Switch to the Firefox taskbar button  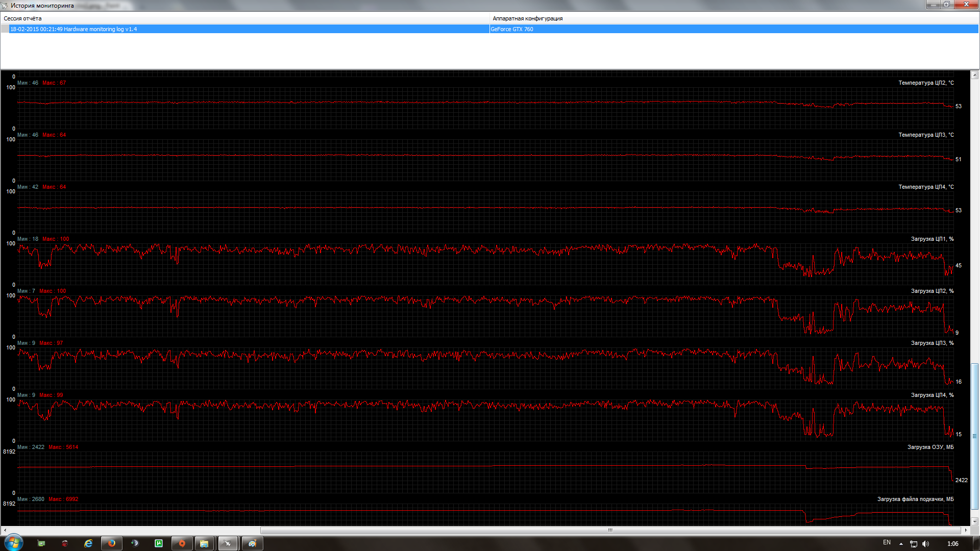click(111, 543)
